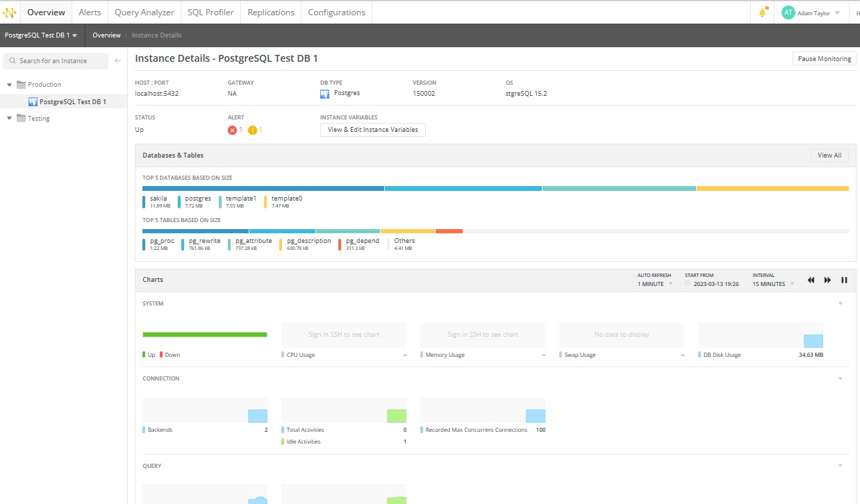Collapse the Testing folder tree node
The width and height of the screenshot is (860, 504).
[10, 119]
